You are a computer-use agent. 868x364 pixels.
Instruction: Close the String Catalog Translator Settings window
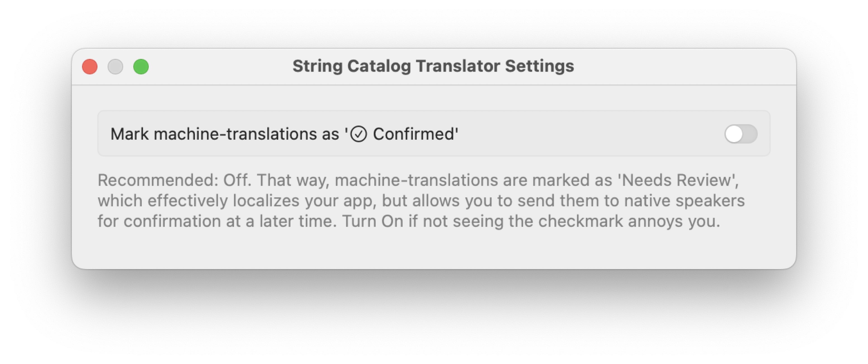point(90,66)
